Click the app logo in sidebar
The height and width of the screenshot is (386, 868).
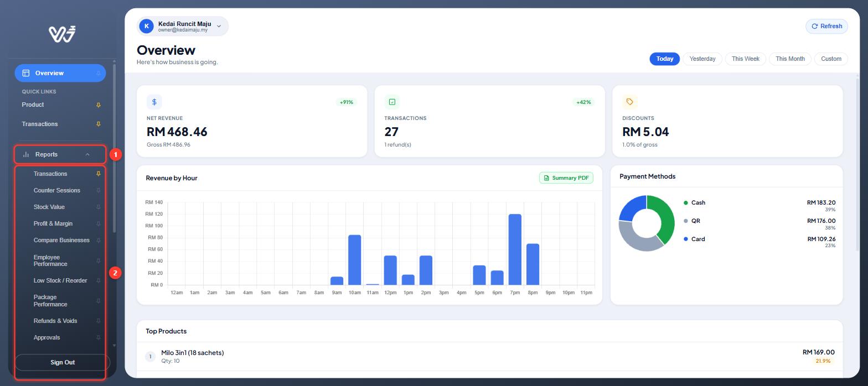(62, 34)
